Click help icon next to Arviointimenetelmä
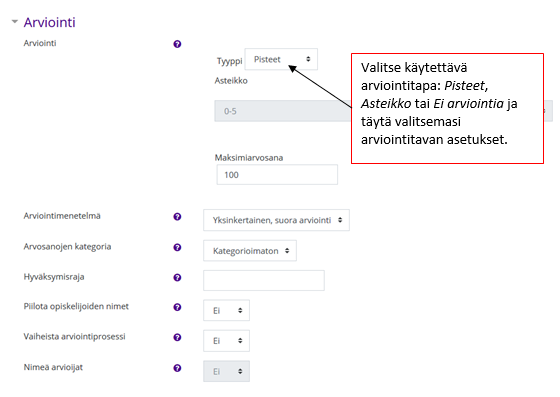The width and height of the screenshot is (560, 397). pyautogui.click(x=177, y=217)
